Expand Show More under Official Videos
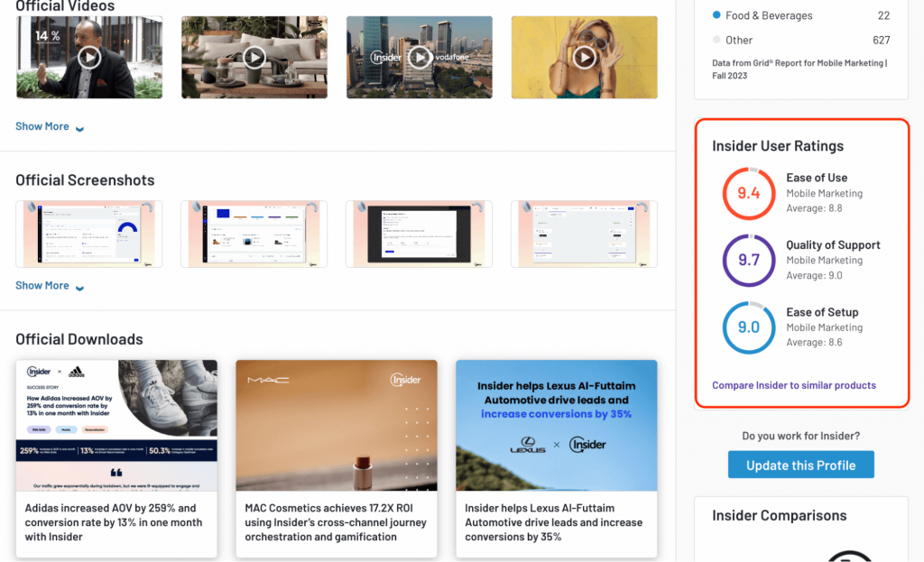The height and width of the screenshot is (562, 924). tap(50, 126)
